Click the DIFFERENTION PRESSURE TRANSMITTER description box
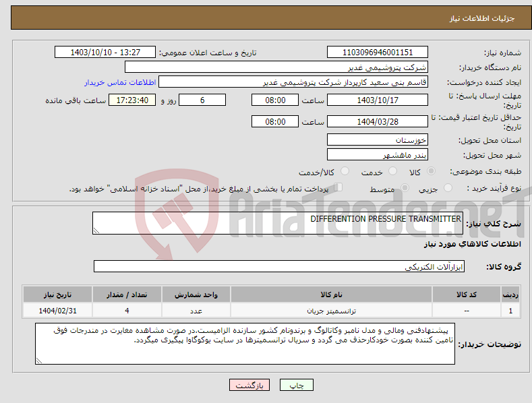The height and width of the screenshot is (403, 532). pos(278,223)
